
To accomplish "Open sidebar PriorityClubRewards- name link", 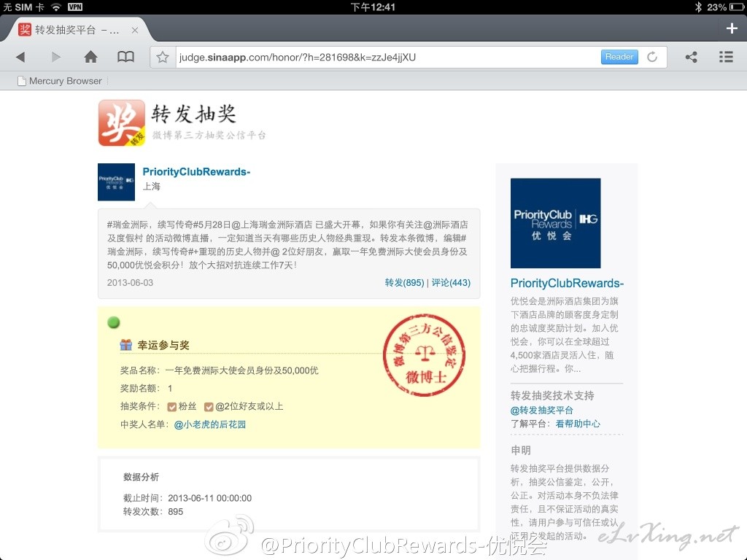I will tap(567, 284).
